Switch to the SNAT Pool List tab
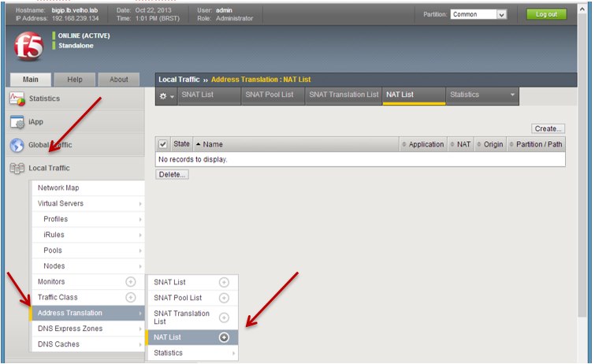595x364 pixels. coord(270,95)
